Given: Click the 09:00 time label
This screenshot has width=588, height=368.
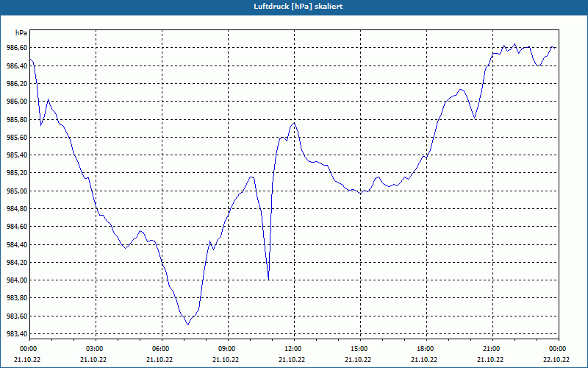Looking at the screenshot, I should 228,349.
